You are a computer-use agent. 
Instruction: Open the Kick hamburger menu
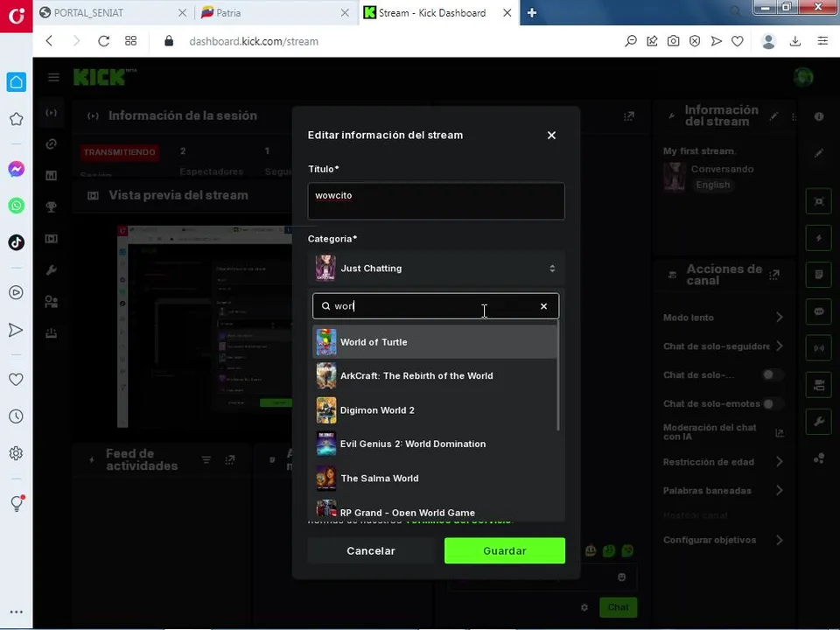[53, 77]
